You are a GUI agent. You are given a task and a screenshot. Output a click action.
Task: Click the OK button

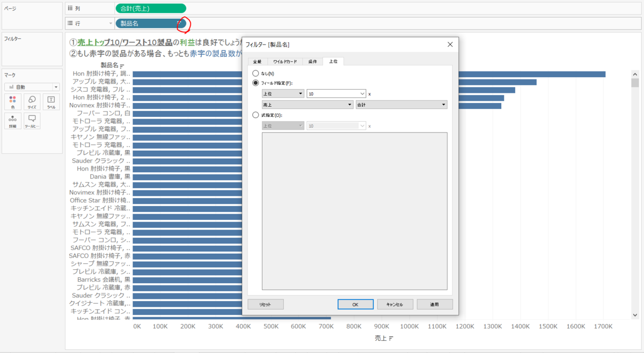pos(355,304)
